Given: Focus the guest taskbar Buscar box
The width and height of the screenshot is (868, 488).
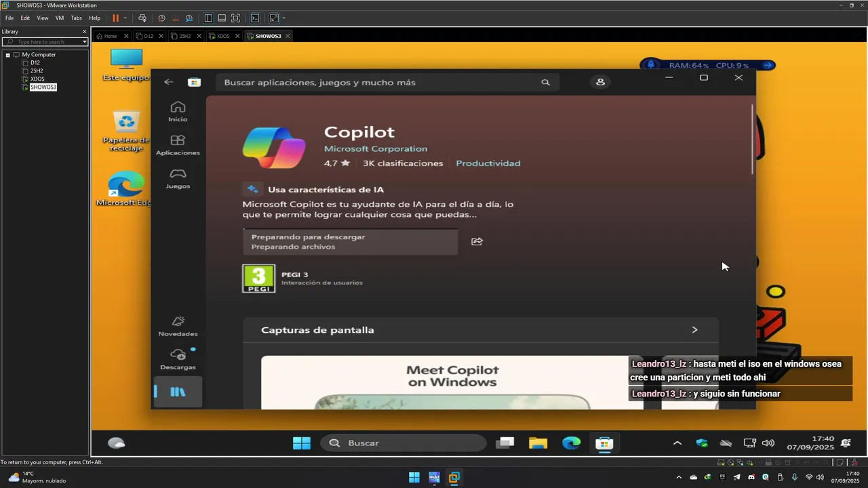Looking at the screenshot, I should (403, 443).
